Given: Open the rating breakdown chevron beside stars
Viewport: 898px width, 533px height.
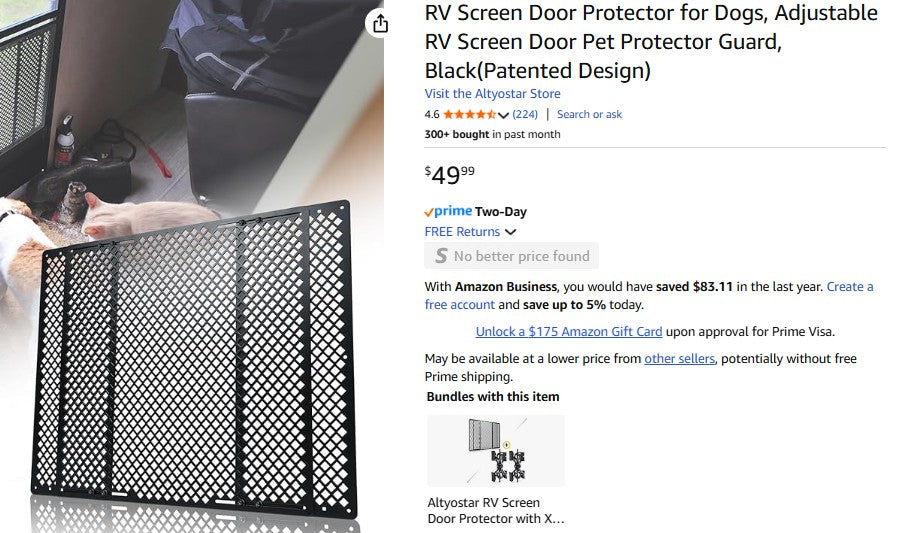Looking at the screenshot, I should [x=503, y=115].
